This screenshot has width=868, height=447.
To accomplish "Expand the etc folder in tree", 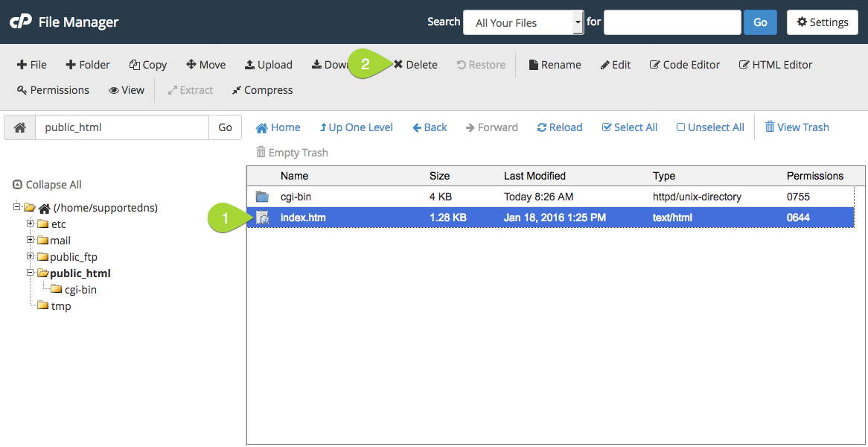I will click(x=30, y=223).
